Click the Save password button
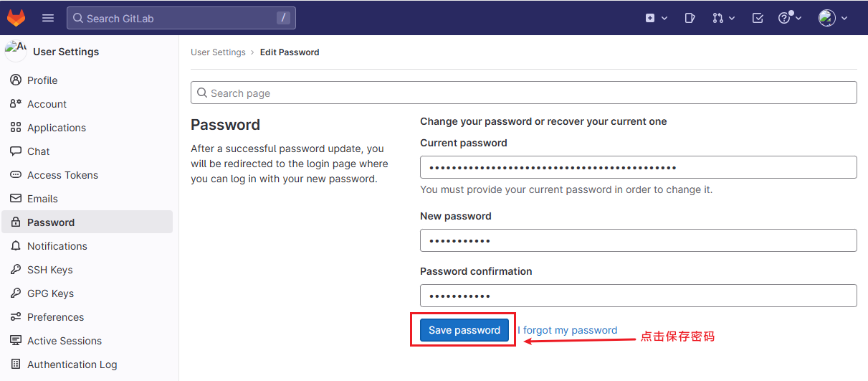 point(464,330)
